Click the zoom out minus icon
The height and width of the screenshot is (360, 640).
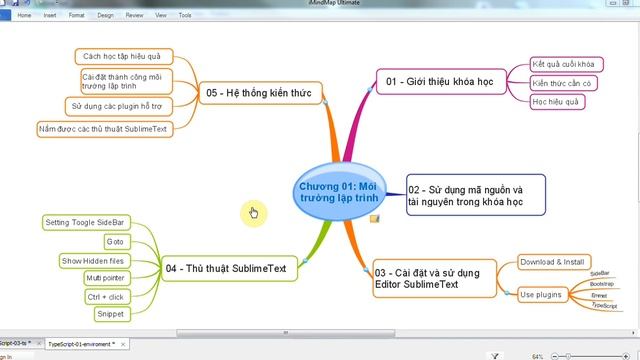[x=554, y=357]
